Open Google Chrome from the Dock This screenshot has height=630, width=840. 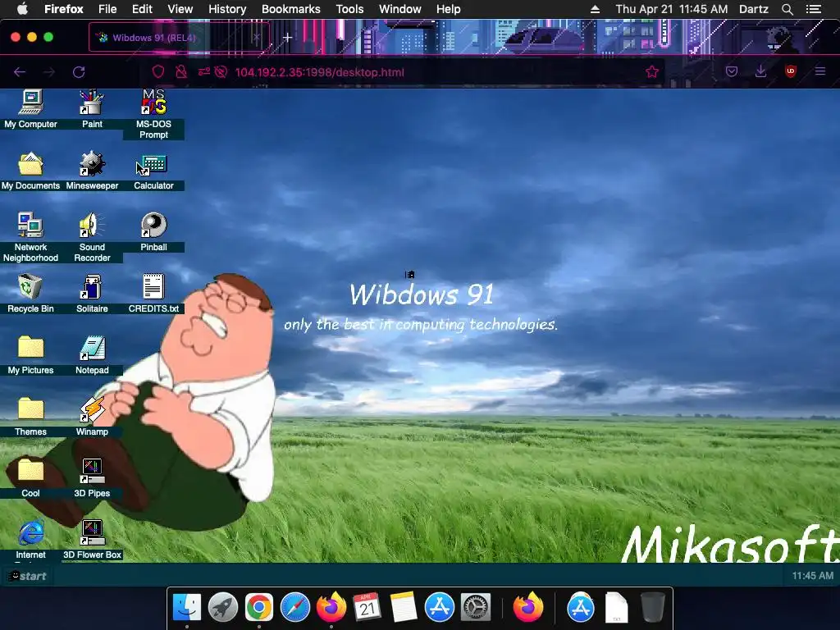click(259, 608)
